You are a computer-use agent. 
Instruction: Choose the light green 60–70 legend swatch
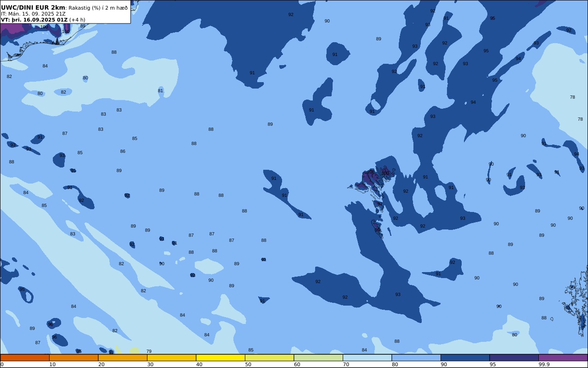point(318,357)
